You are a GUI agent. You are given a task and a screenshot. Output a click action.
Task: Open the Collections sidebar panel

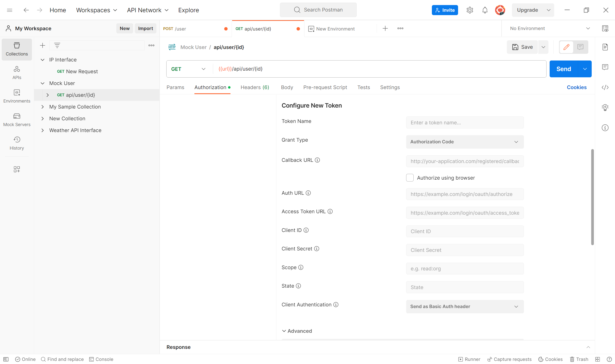click(x=16, y=49)
